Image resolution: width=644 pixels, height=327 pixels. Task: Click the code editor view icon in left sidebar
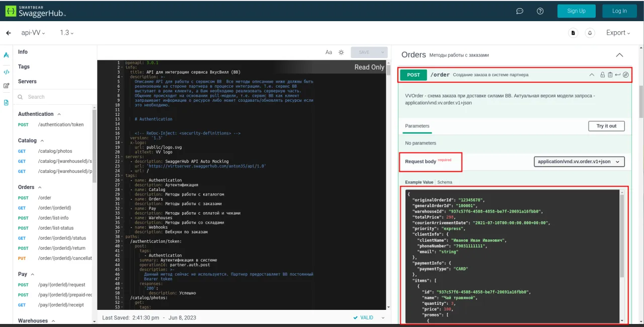[7, 72]
